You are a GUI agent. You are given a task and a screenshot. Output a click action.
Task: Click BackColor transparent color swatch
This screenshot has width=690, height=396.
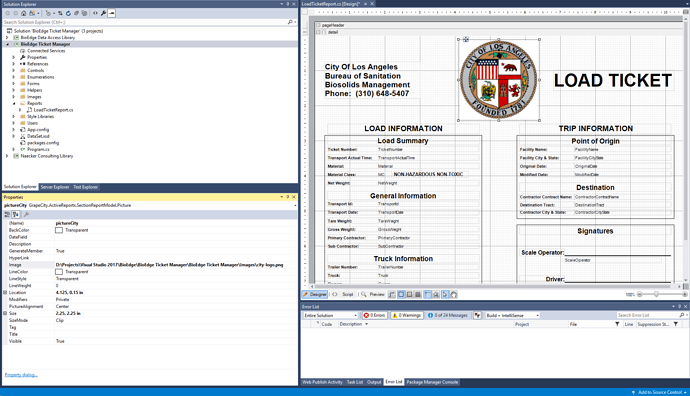[x=59, y=230]
